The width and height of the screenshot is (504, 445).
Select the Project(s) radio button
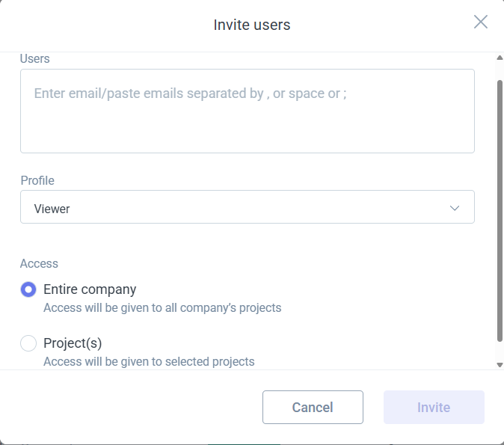28,343
